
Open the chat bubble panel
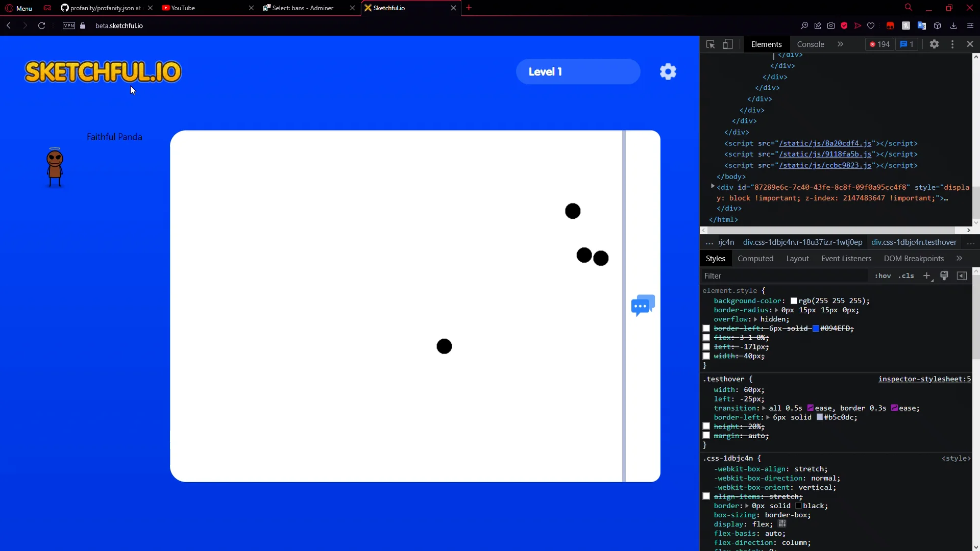coord(643,305)
